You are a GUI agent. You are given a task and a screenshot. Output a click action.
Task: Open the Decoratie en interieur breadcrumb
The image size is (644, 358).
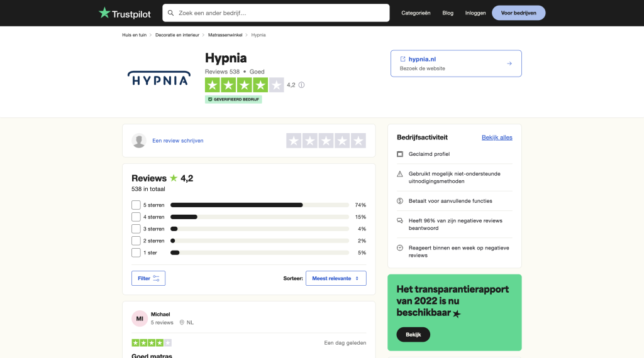pyautogui.click(x=177, y=35)
